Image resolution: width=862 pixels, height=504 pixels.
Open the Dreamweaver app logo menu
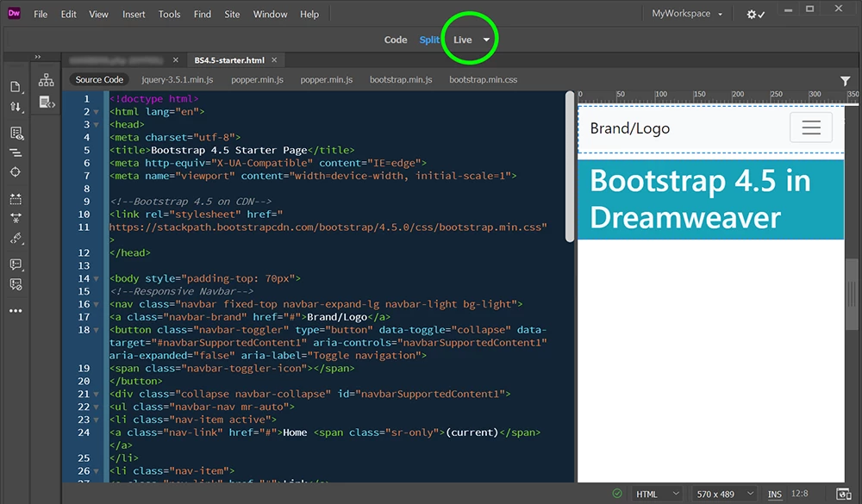point(14,14)
